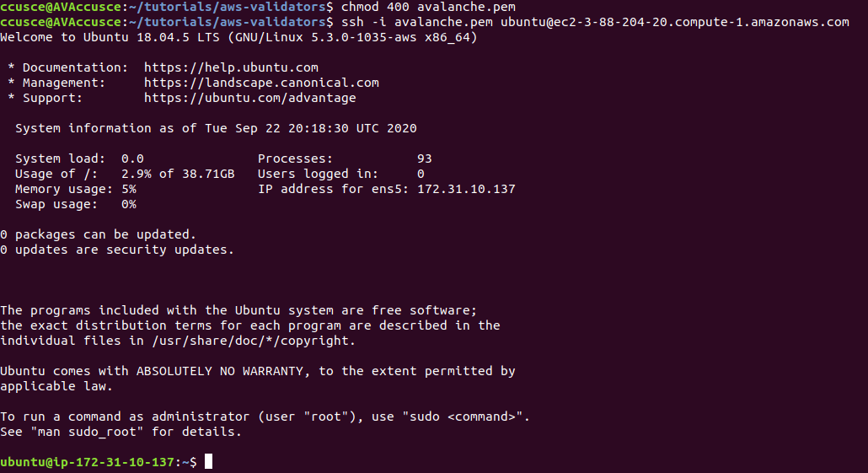
Task: Open the ubuntu.com/advantage support link
Action: (249, 98)
